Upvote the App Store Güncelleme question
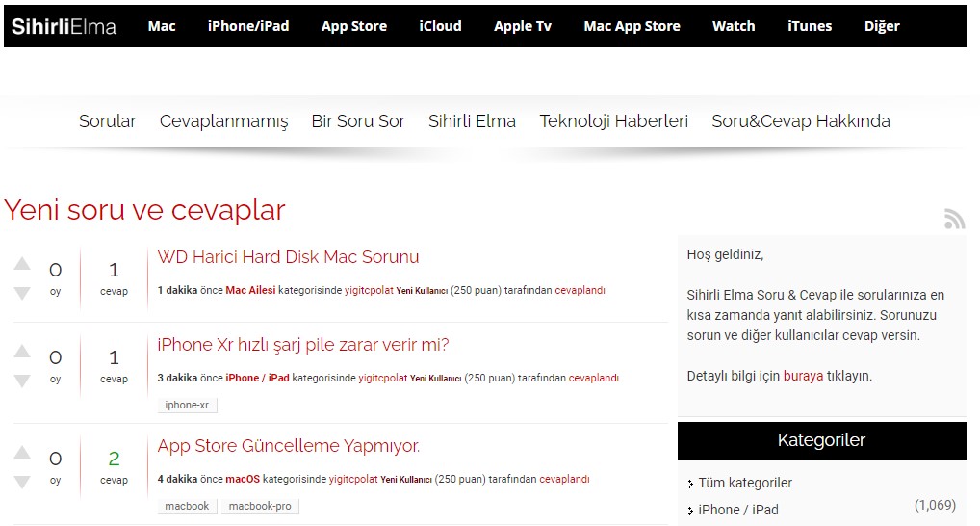Image resolution: width=980 pixels, height=526 pixels. coord(22,453)
